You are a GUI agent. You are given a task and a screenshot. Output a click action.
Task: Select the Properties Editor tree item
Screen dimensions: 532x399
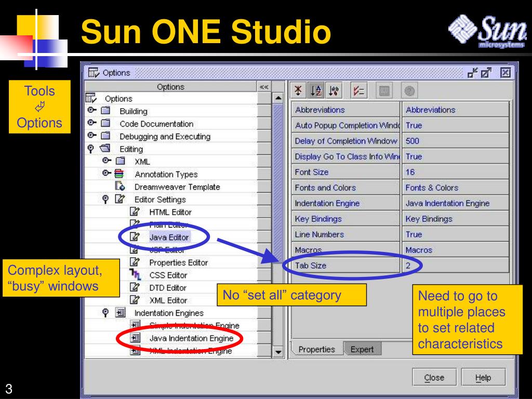tap(179, 262)
